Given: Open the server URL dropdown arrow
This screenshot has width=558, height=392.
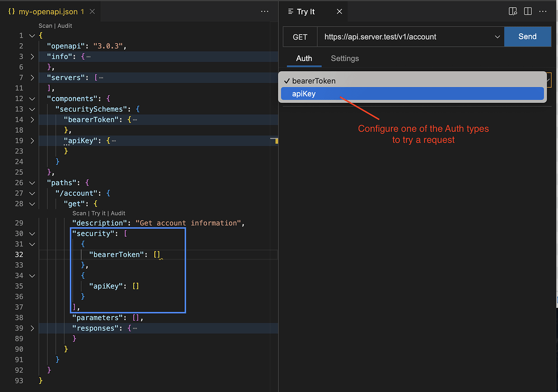Looking at the screenshot, I should pos(497,37).
